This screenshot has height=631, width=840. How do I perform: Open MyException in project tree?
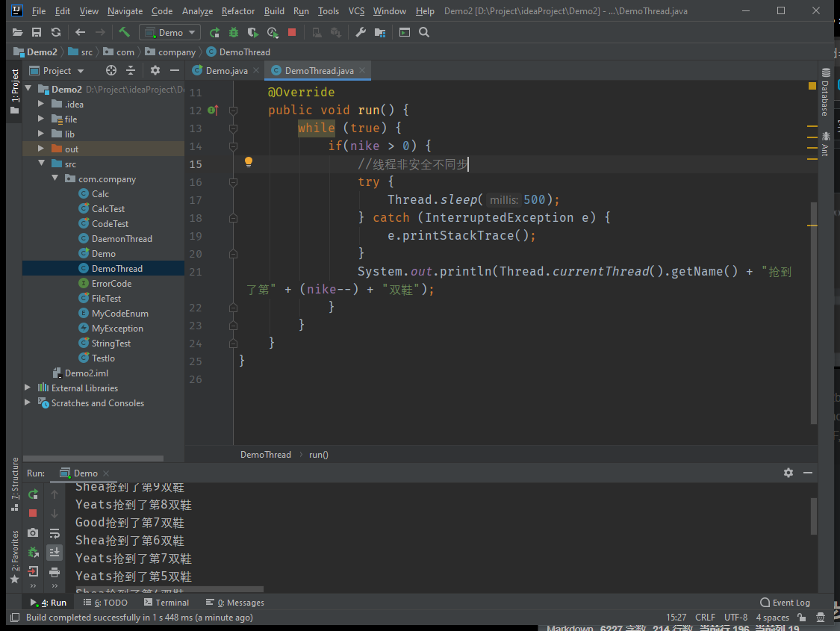117,329
